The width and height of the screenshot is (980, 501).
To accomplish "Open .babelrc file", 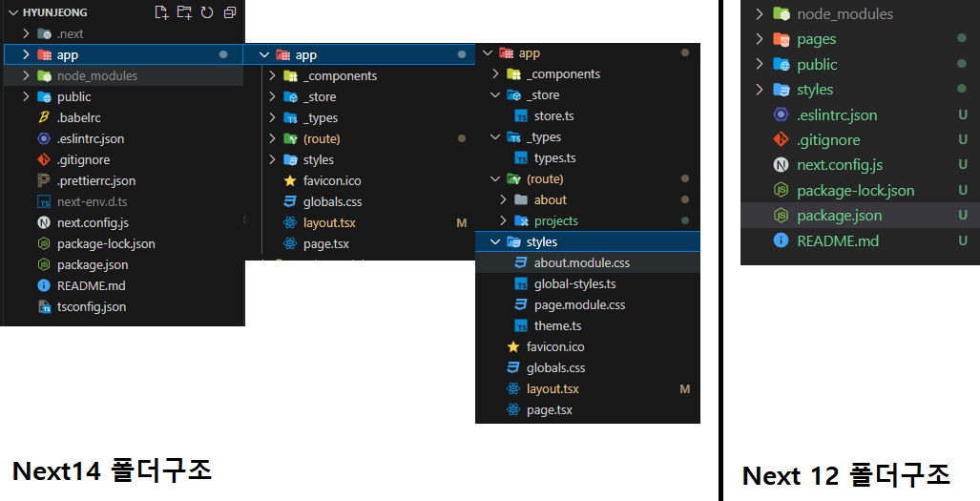I will click(79, 117).
